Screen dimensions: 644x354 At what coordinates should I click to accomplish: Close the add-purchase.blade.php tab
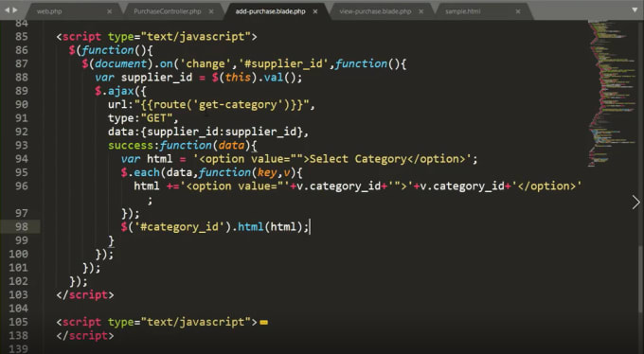point(315,11)
